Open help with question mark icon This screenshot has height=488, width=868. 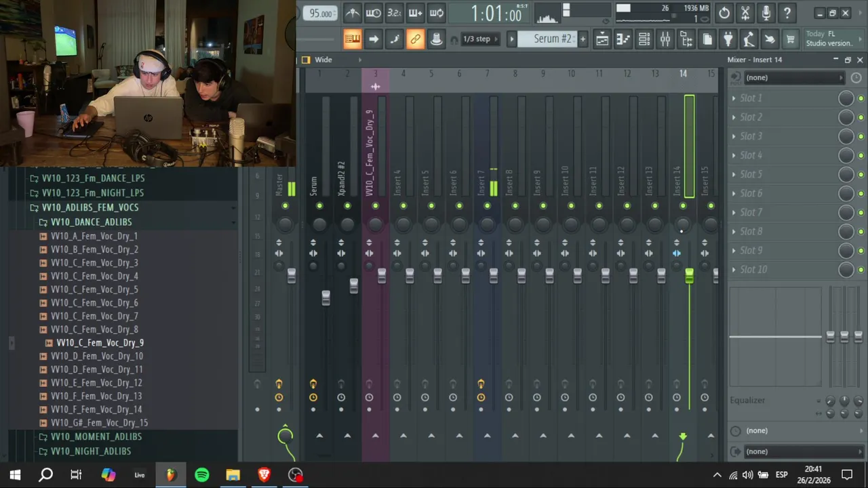pyautogui.click(x=787, y=13)
